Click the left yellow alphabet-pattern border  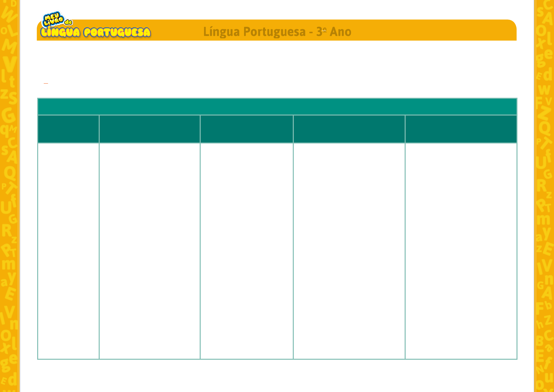(x=9, y=197)
